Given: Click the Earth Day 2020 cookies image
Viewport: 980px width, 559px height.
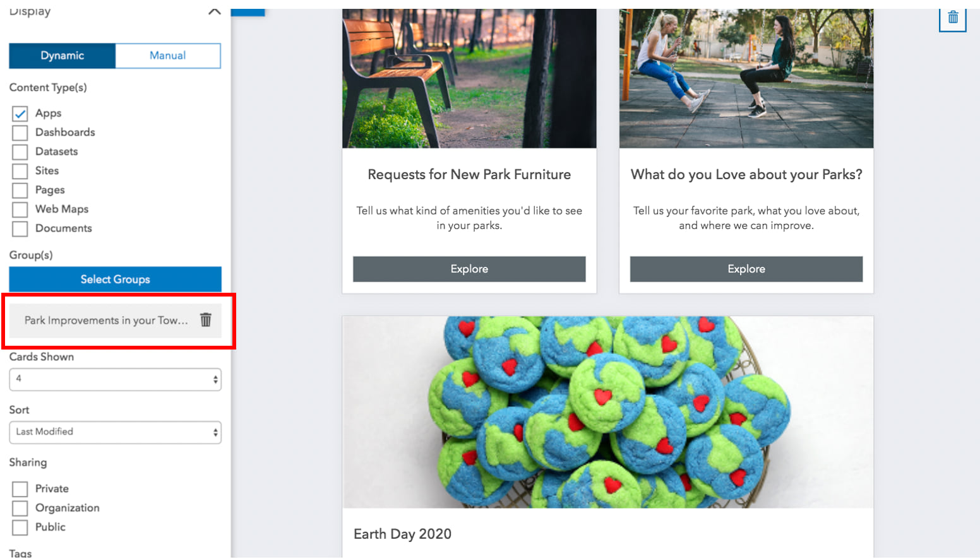Looking at the screenshot, I should [607, 411].
